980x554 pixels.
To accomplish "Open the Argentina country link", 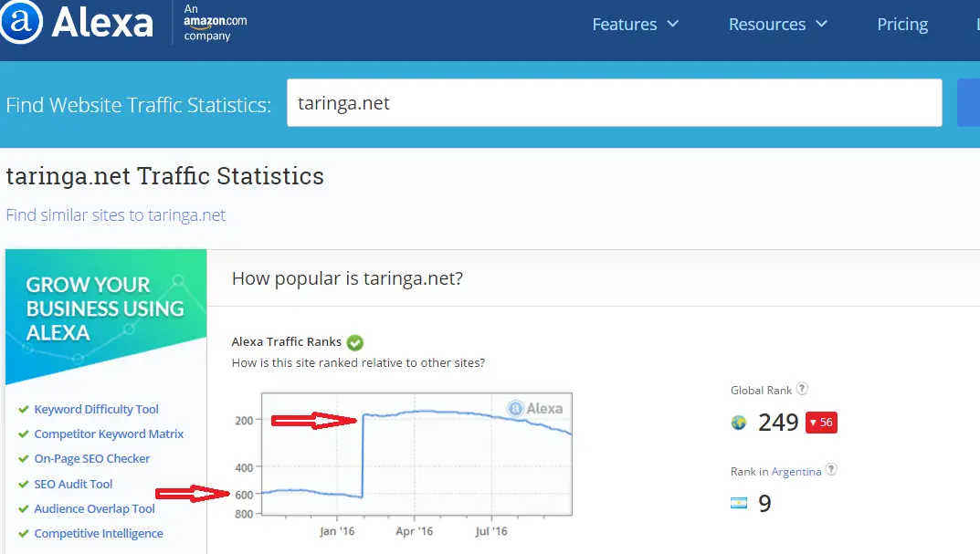I will (796, 472).
